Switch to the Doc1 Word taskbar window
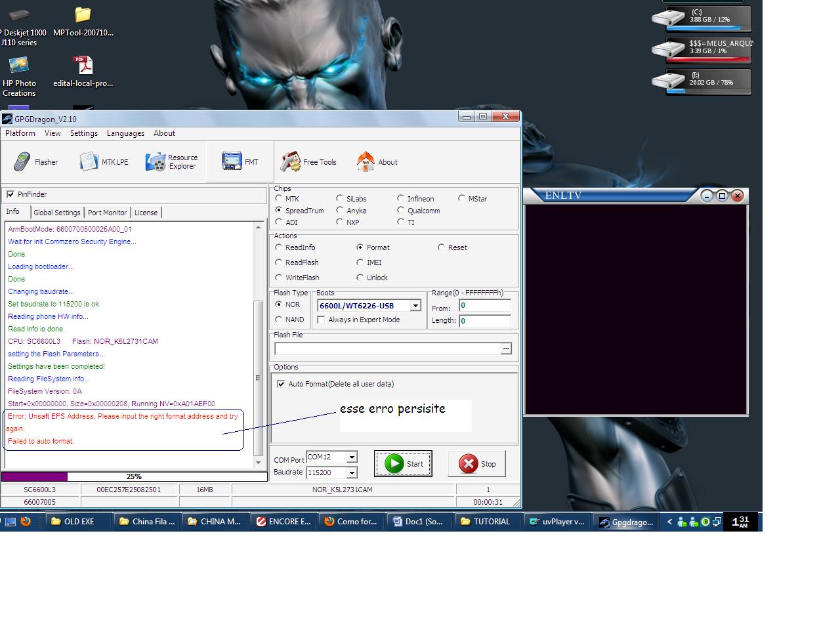The height and width of the screenshot is (630, 840). (x=420, y=522)
